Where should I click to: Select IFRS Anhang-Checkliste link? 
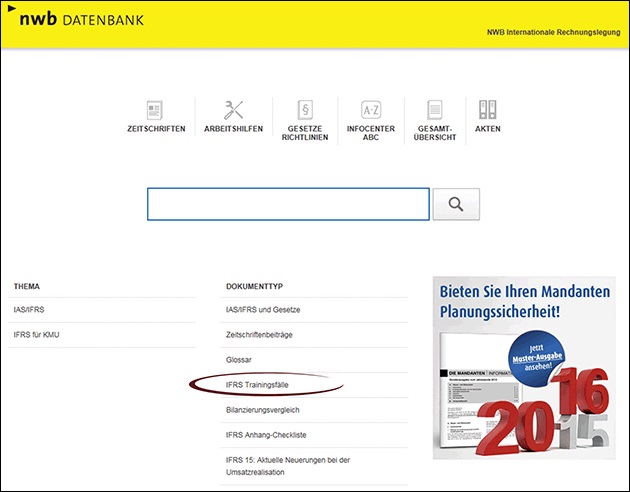[x=266, y=435]
